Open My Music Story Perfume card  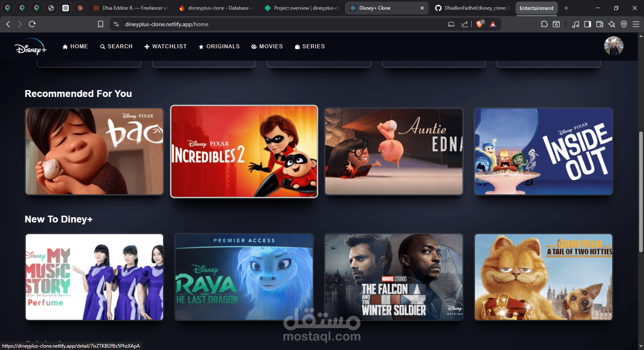[95, 277]
